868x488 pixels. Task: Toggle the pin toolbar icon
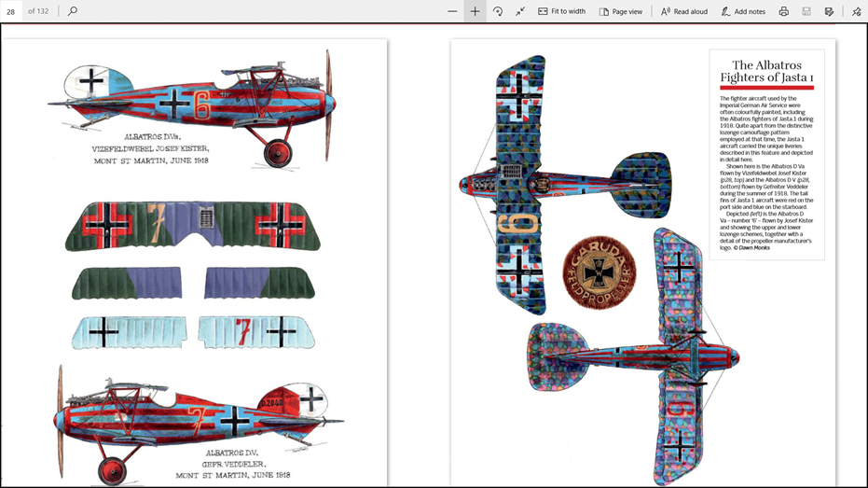pos(857,11)
